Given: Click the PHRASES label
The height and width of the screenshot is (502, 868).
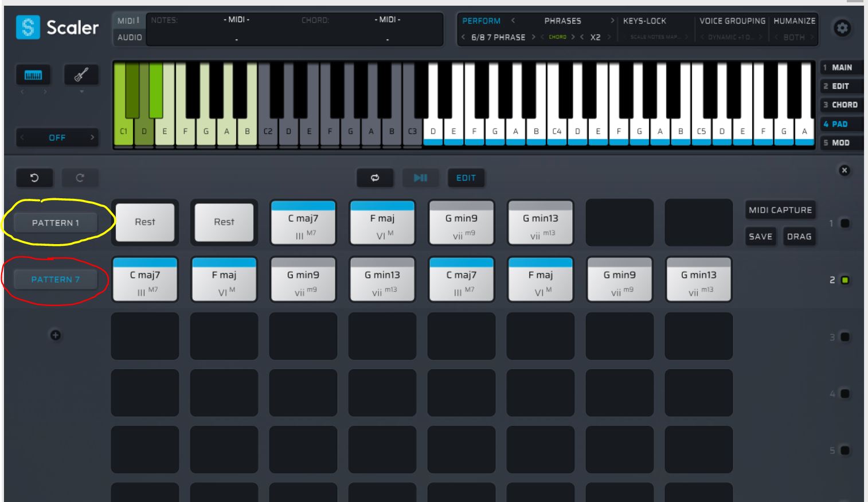Looking at the screenshot, I should click(x=562, y=21).
